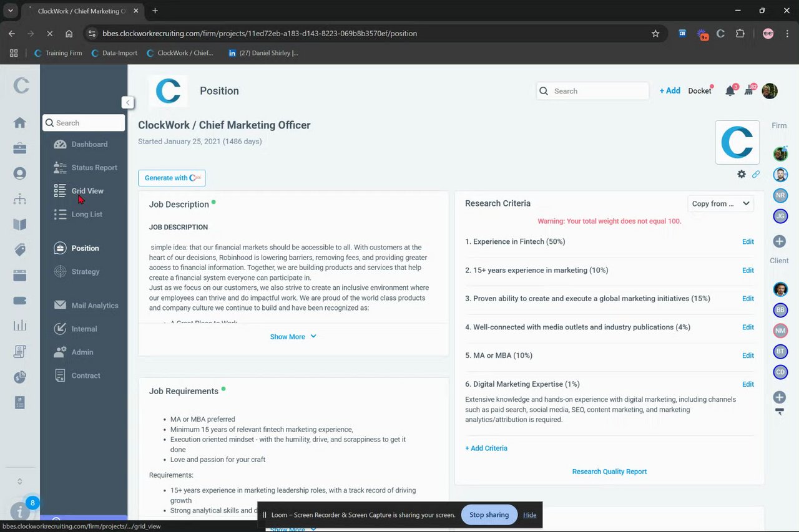Open the Docket link
Image resolution: width=799 pixels, height=532 pixels.
click(x=699, y=91)
